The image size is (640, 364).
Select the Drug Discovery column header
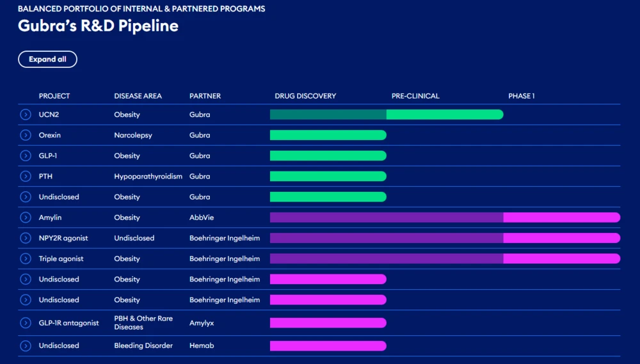click(305, 96)
